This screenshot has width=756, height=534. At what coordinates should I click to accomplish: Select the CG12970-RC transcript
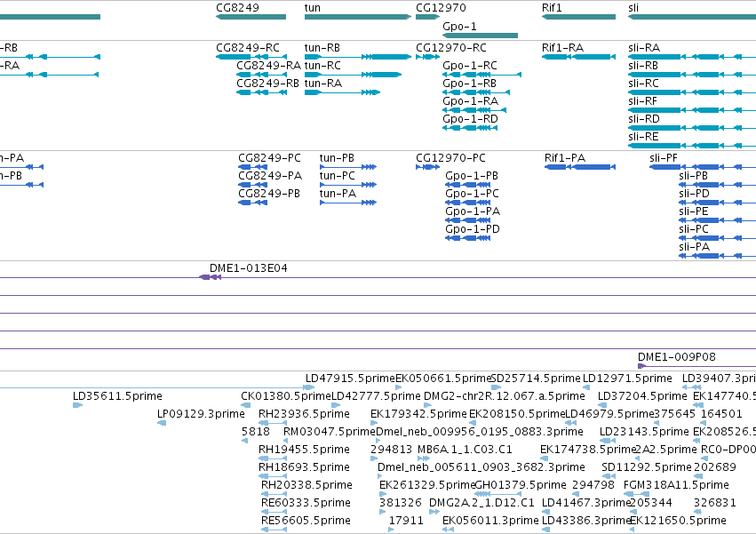(x=427, y=57)
